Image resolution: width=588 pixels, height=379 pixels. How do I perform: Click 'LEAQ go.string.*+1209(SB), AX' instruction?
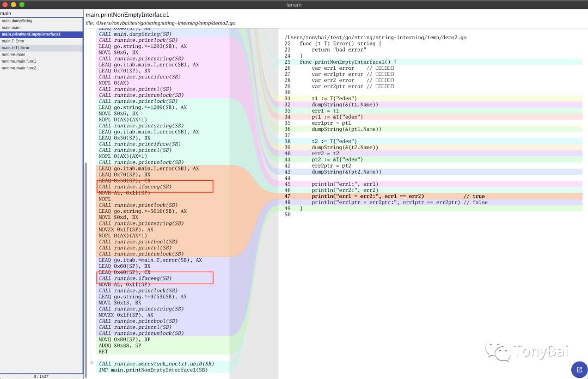click(x=143, y=107)
